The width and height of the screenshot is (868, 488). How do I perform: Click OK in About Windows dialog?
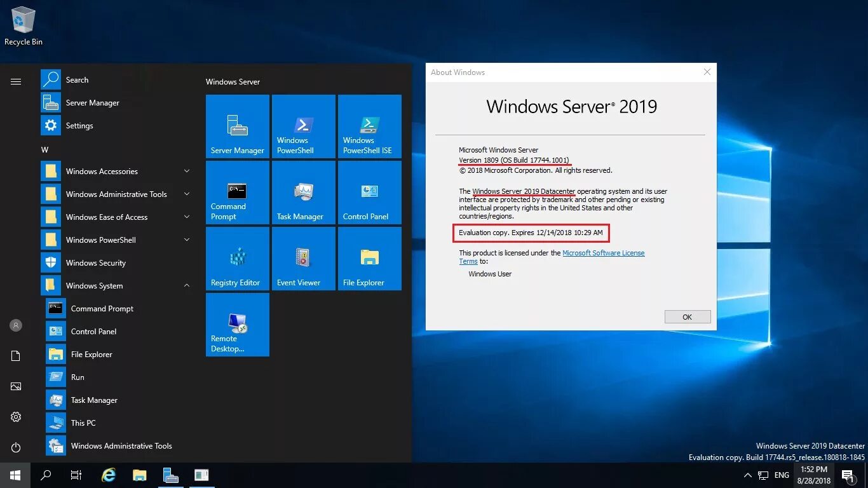[688, 317]
